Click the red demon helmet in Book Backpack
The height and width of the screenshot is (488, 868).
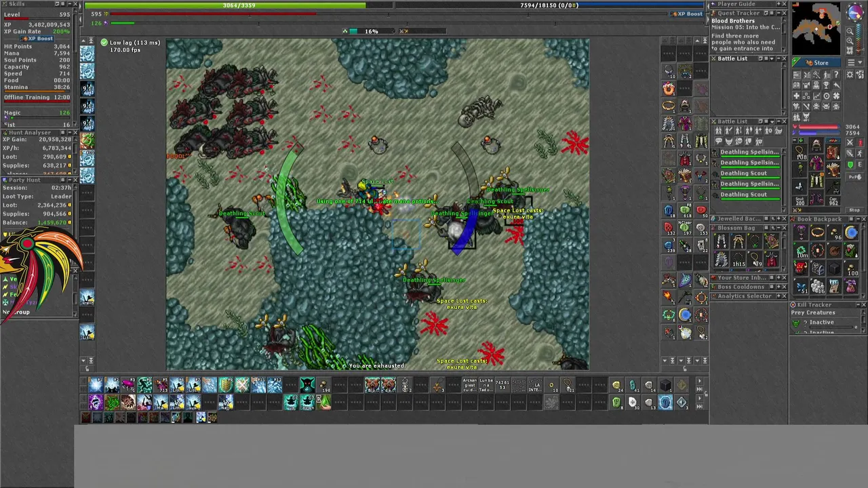(x=801, y=268)
